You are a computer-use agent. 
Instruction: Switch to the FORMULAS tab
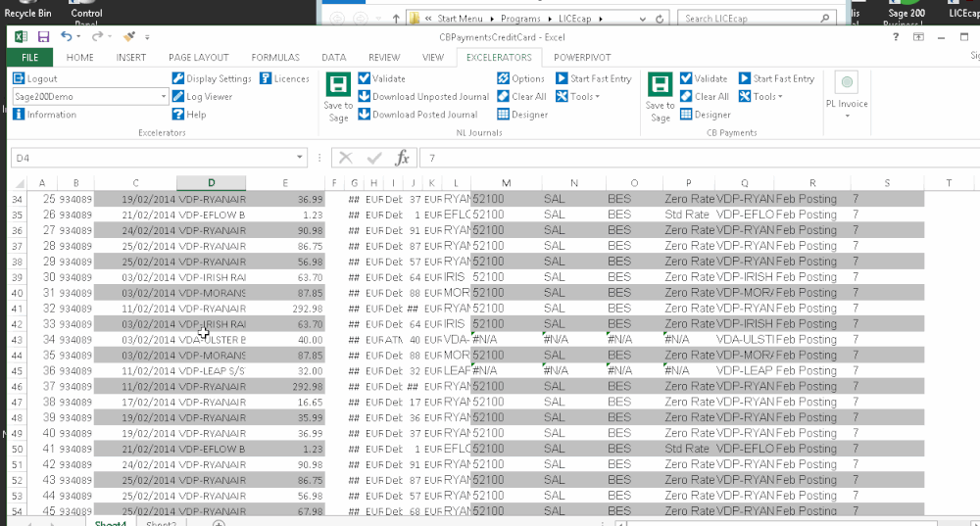pos(275,58)
